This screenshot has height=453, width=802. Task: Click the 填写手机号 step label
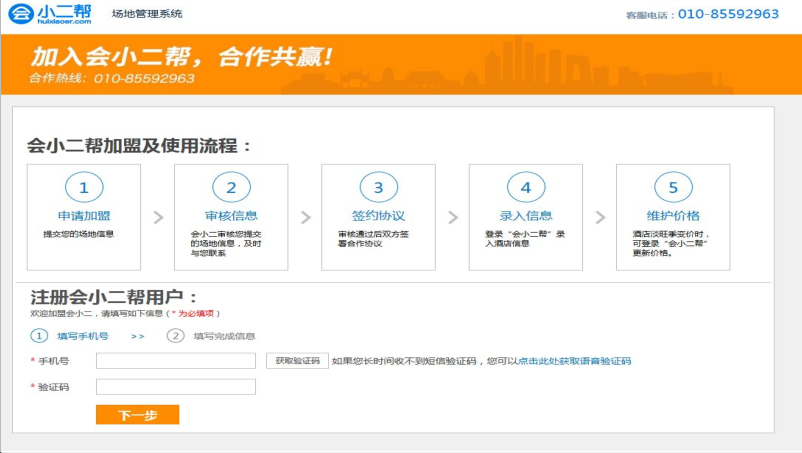(83, 336)
